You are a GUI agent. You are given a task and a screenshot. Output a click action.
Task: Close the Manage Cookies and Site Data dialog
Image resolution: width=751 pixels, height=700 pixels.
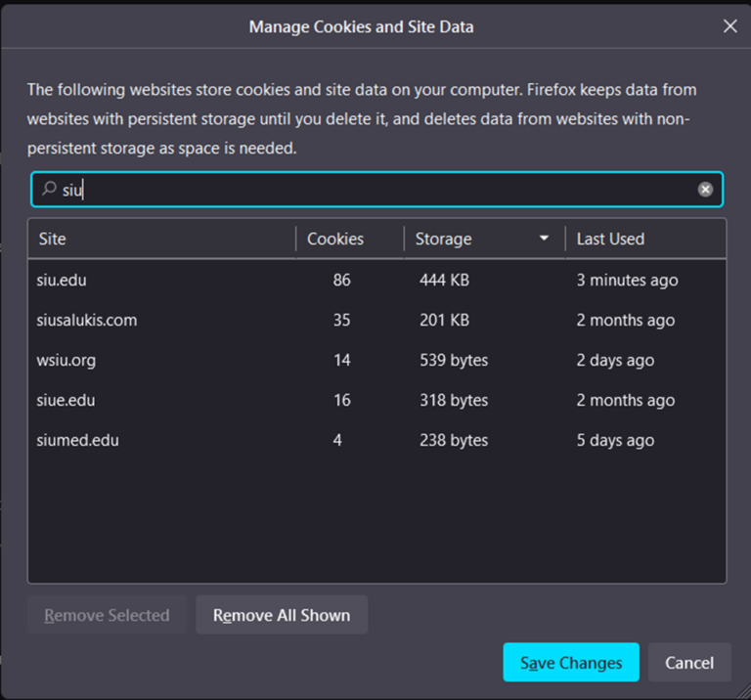729,26
